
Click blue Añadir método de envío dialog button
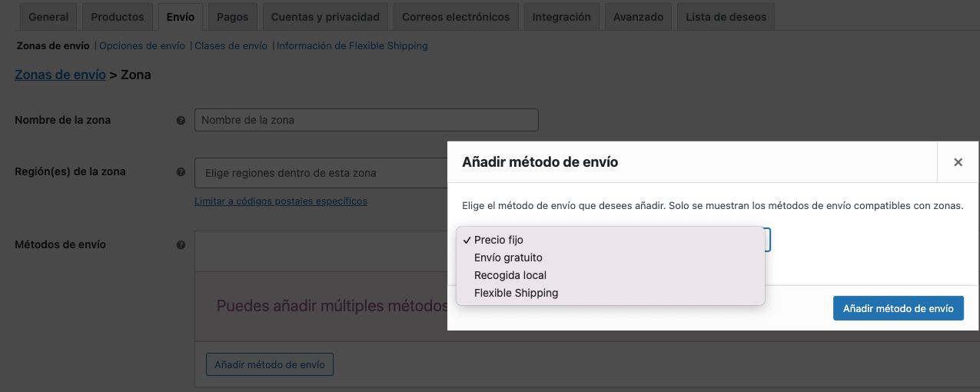coord(899,308)
